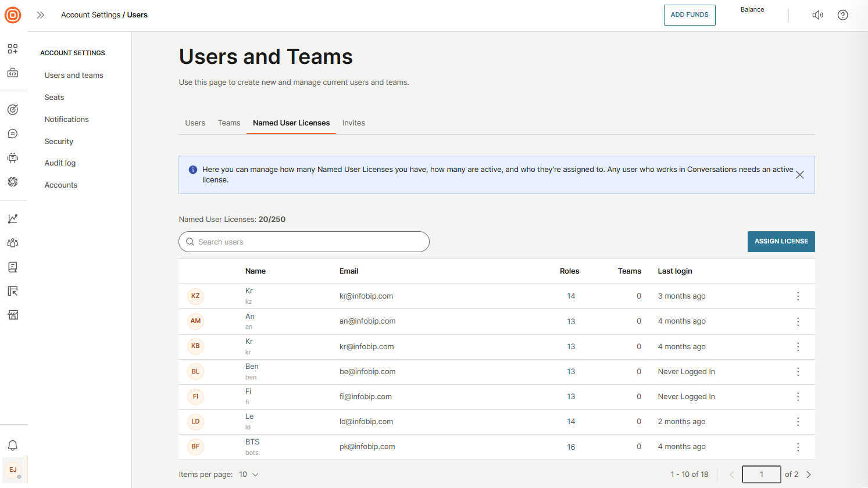868x488 pixels.
Task: Open row options for fi@infobip.com
Action: (798, 397)
